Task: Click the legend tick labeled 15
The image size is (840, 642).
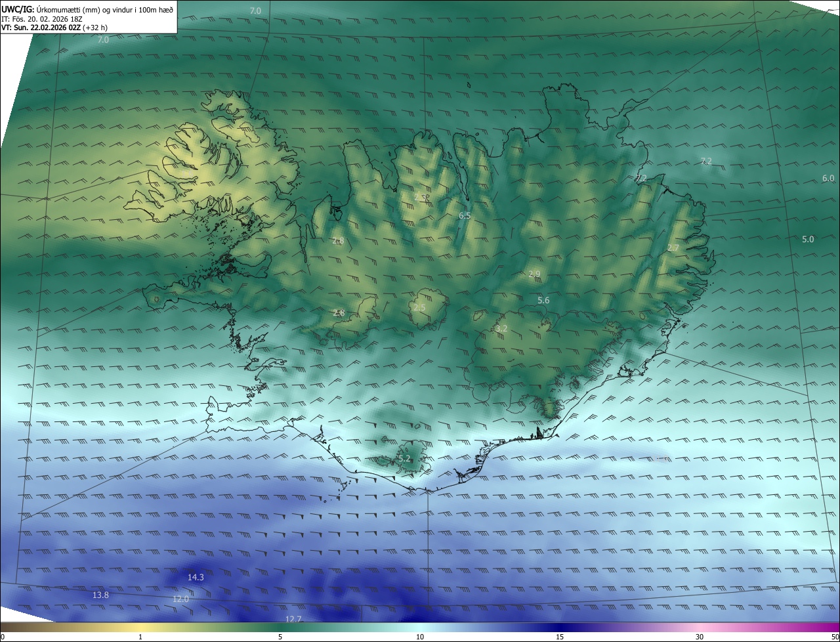Action: (560, 637)
